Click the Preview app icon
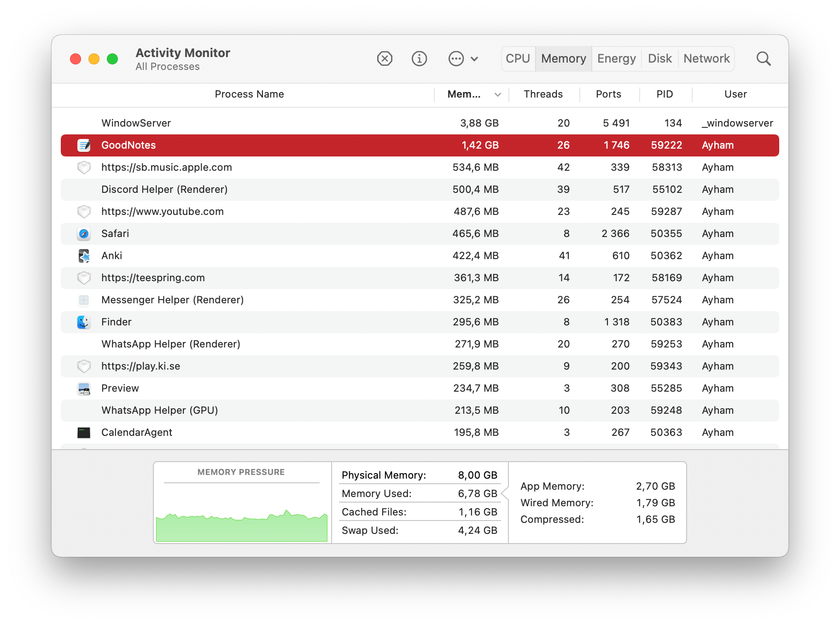840x625 pixels. (x=84, y=388)
